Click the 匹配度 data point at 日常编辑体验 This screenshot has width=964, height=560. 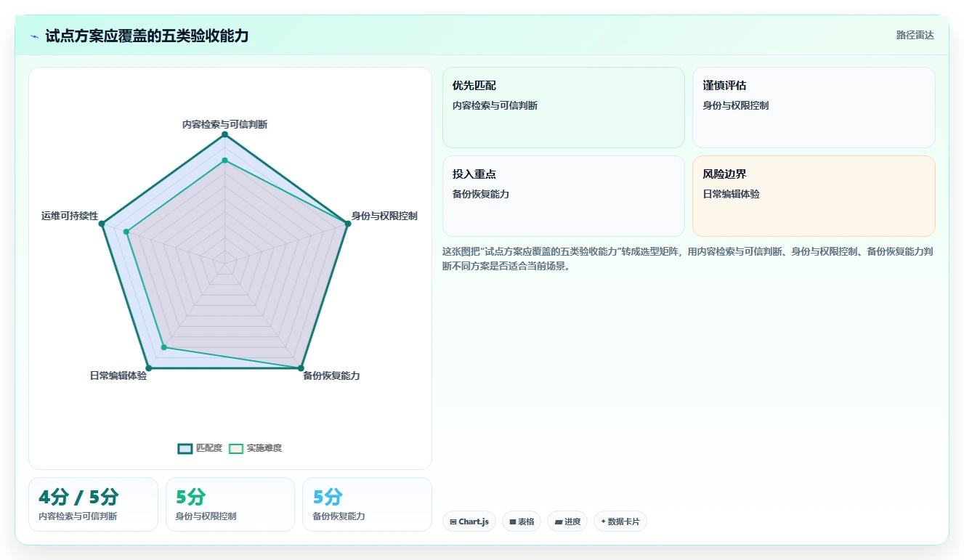[x=149, y=368]
